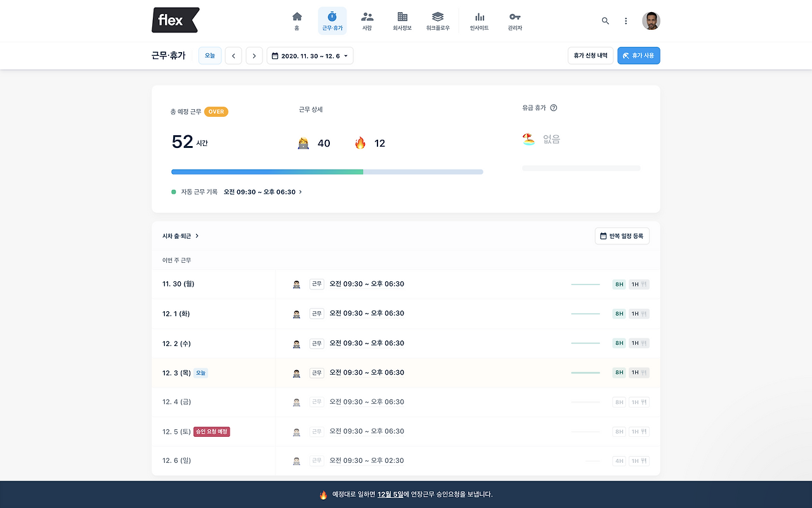Select the 11. 30 (월) row date
The width and height of the screenshot is (812, 508).
click(178, 284)
